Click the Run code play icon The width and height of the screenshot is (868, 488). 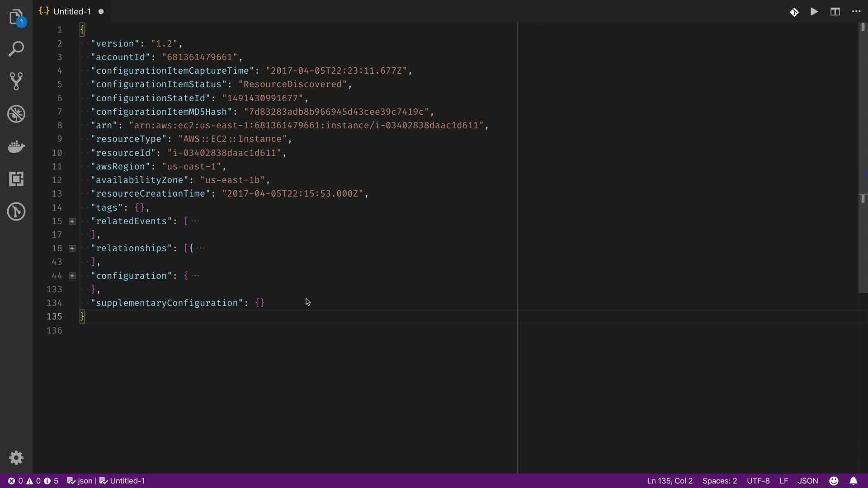point(814,12)
